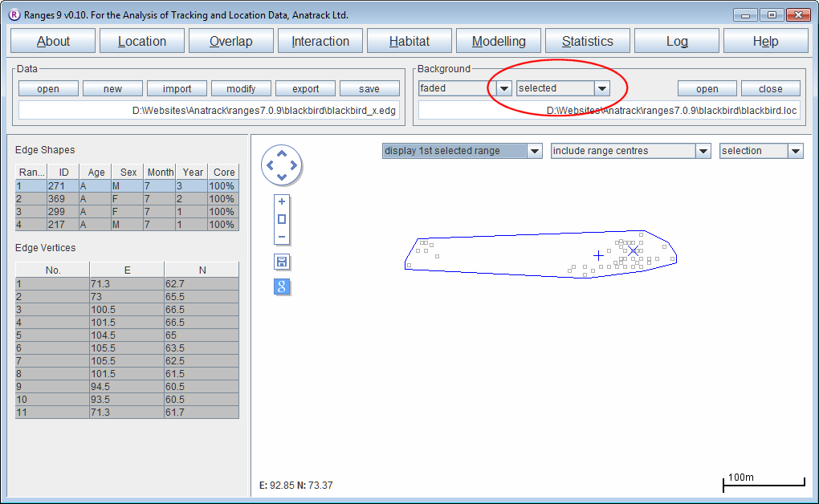Click the Background close button
The height and width of the screenshot is (504, 819).
click(x=770, y=89)
